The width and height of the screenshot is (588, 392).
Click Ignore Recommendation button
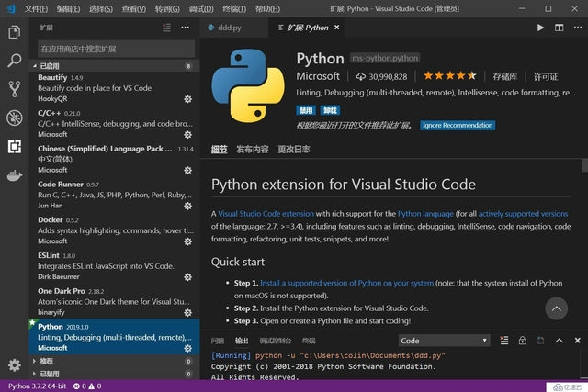coord(458,125)
